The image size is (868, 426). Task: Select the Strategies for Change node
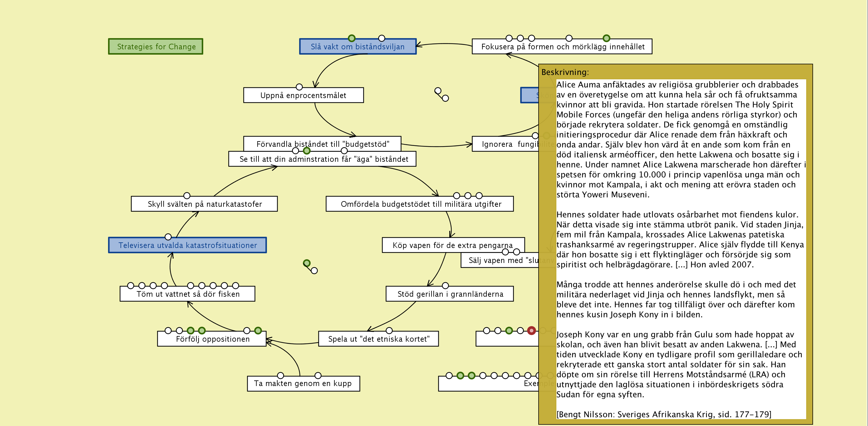click(x=155, y=47)
